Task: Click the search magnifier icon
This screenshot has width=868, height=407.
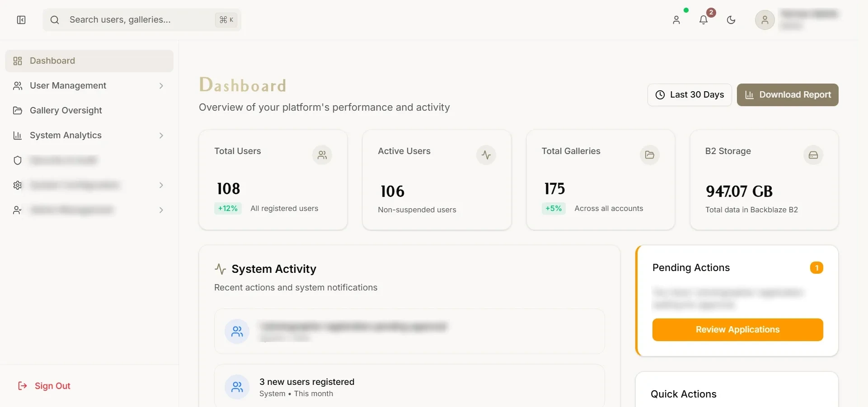Action: [x=55, y=20]
